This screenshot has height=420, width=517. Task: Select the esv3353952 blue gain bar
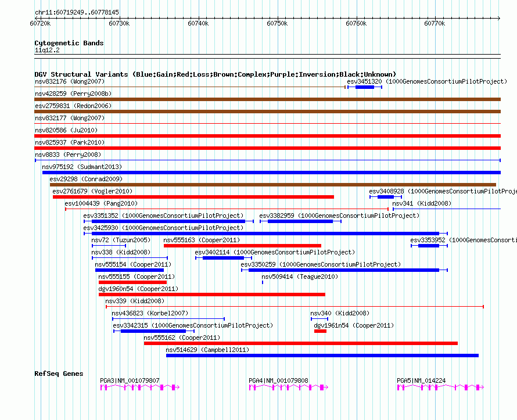coord(429,246)
